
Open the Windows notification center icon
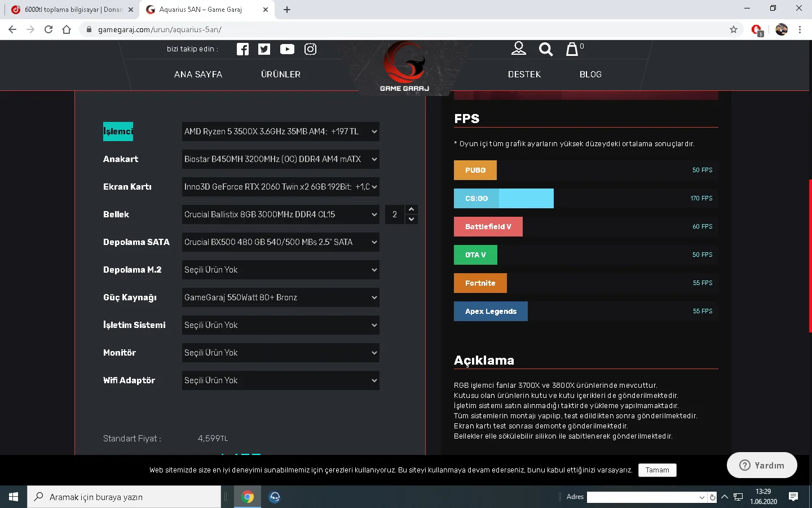793,497
